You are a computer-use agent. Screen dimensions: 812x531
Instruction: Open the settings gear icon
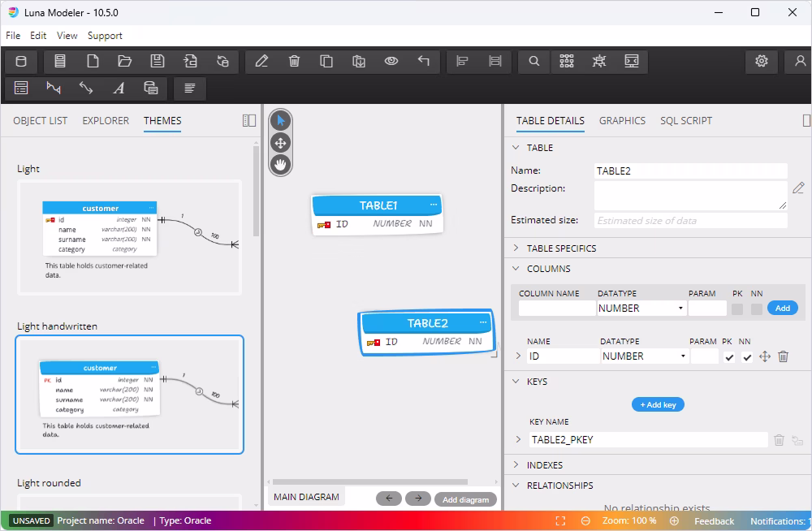point(762,61)
